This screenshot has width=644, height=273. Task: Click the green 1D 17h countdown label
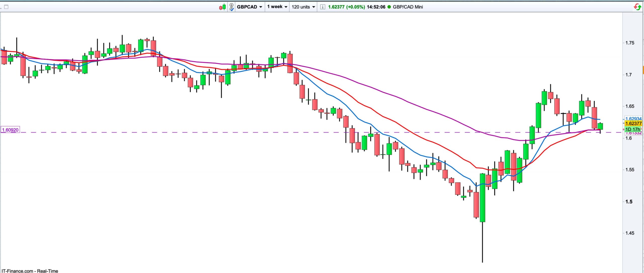click(633, 129)
